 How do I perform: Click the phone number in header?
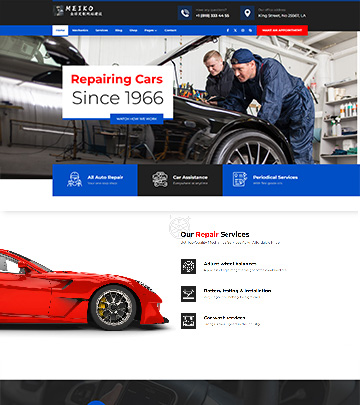click(212, 16)
